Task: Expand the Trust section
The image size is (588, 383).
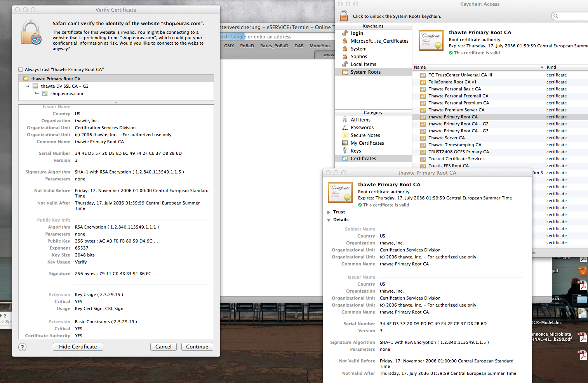Action: tap(329, 212)
